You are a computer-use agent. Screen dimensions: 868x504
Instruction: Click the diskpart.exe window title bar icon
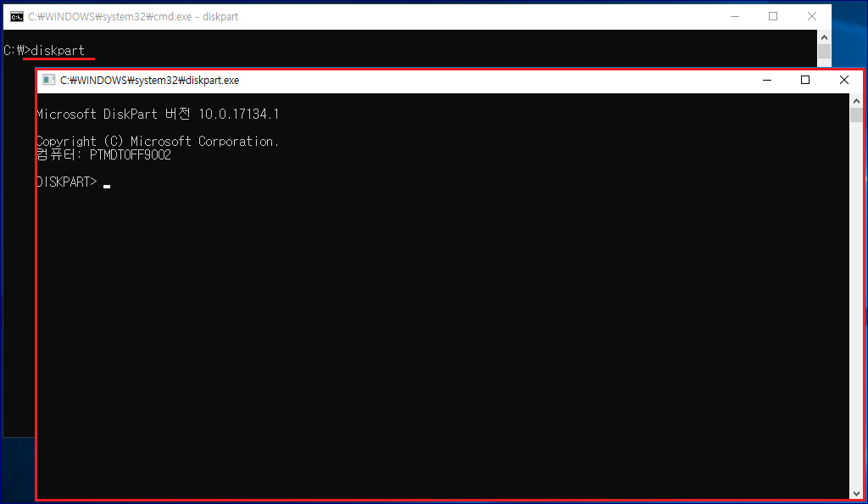click(x=48, y=81)
